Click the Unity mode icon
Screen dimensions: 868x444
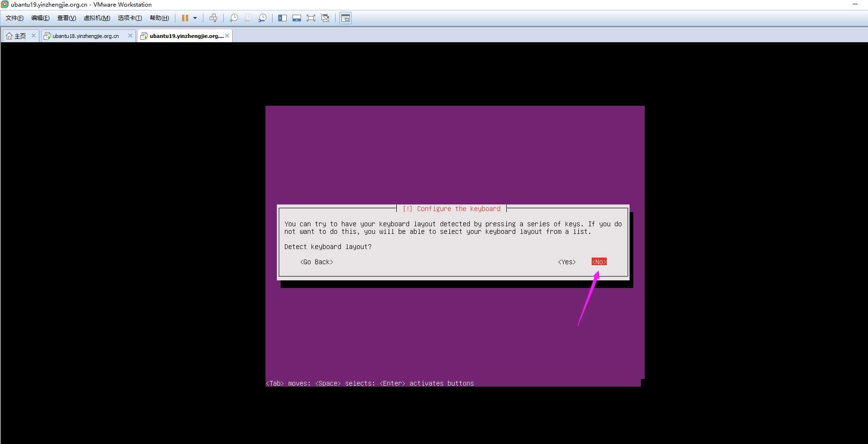[325, 18]
